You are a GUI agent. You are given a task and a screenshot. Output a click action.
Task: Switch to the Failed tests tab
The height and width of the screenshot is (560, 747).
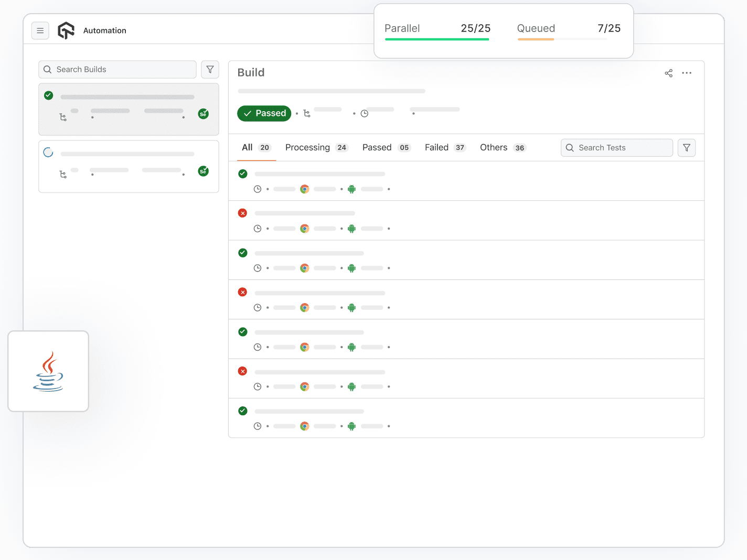[437, 147]
